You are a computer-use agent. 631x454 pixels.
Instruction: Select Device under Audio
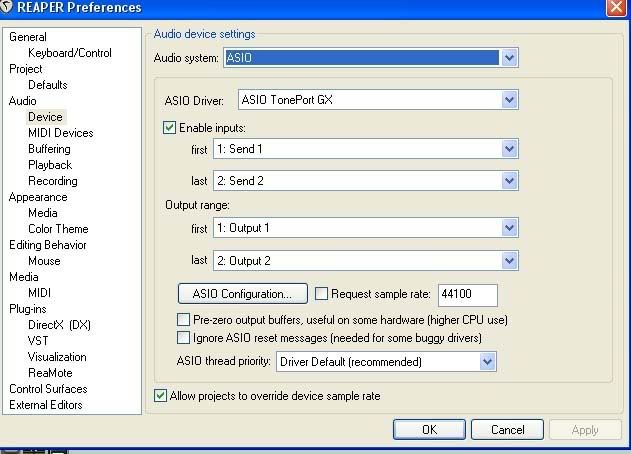click(x=45, y=117)
